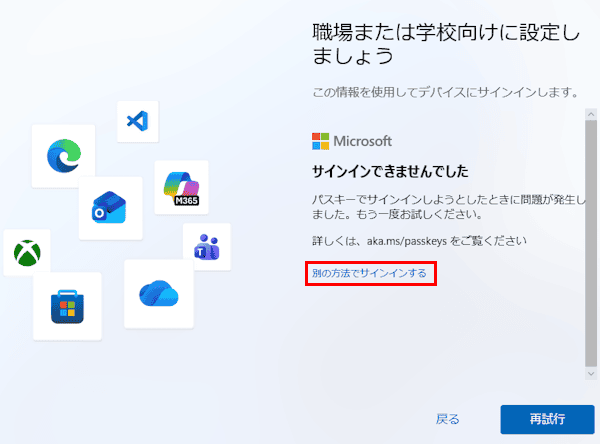The width and height of the screenshot is (600, 444).
Task: Click the 再試行 retry button
Action: 547,419
